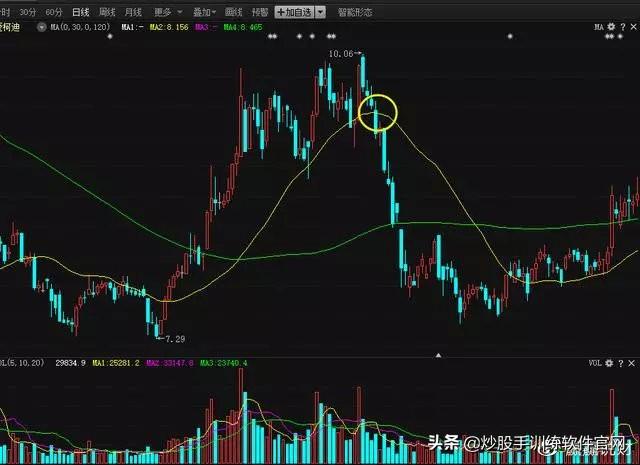Viewport: 640px width, 465px height.
Task: Open VOL indicator help question mark
Action: point(621,363)
